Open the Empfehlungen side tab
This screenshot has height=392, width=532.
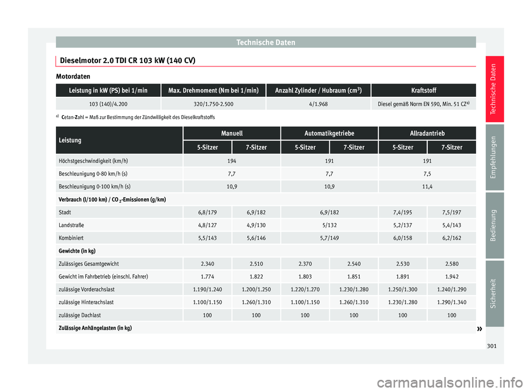point(494,157)
